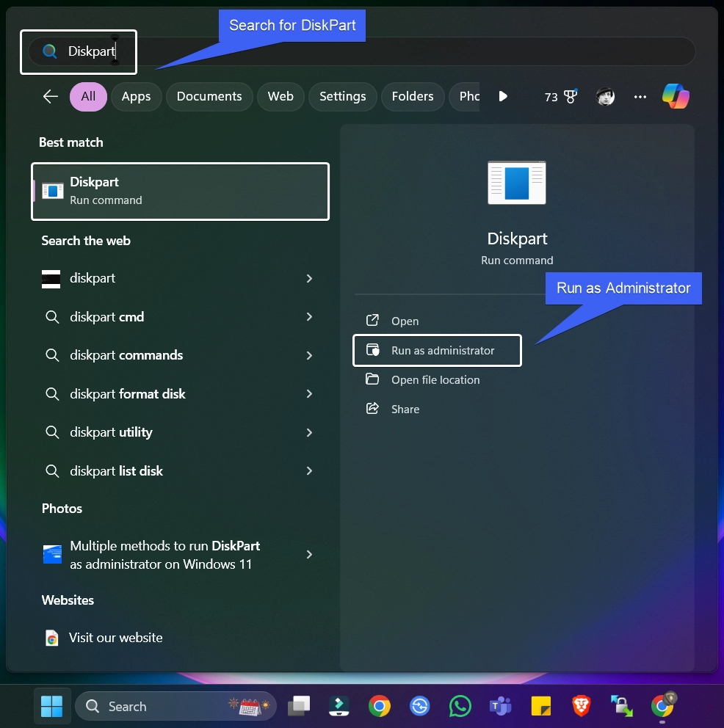Launch Copilot from the colorful icon
The image size is (724, 728).
click(676, 97)
